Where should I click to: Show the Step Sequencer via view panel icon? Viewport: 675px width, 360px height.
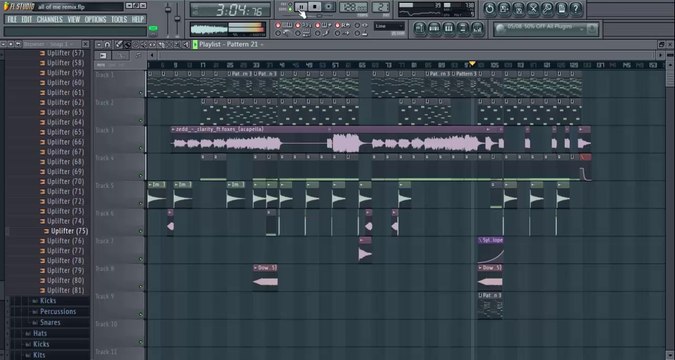tap(435, 28)
